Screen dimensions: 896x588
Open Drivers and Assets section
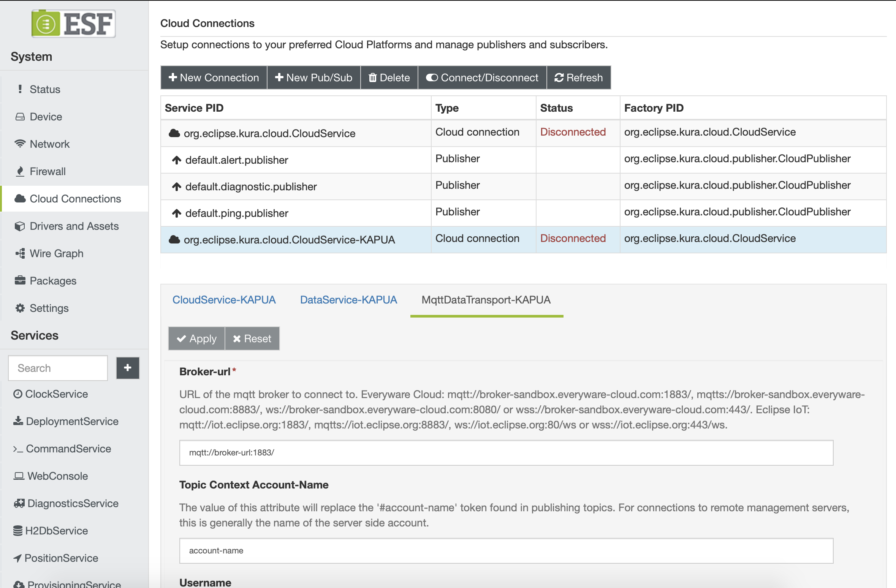pyautogui.click(x=74, y=226)
